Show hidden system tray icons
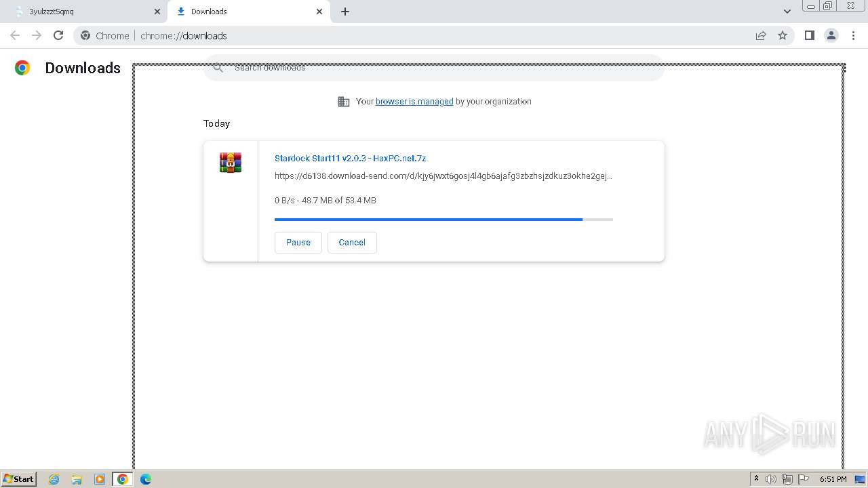 756,479
